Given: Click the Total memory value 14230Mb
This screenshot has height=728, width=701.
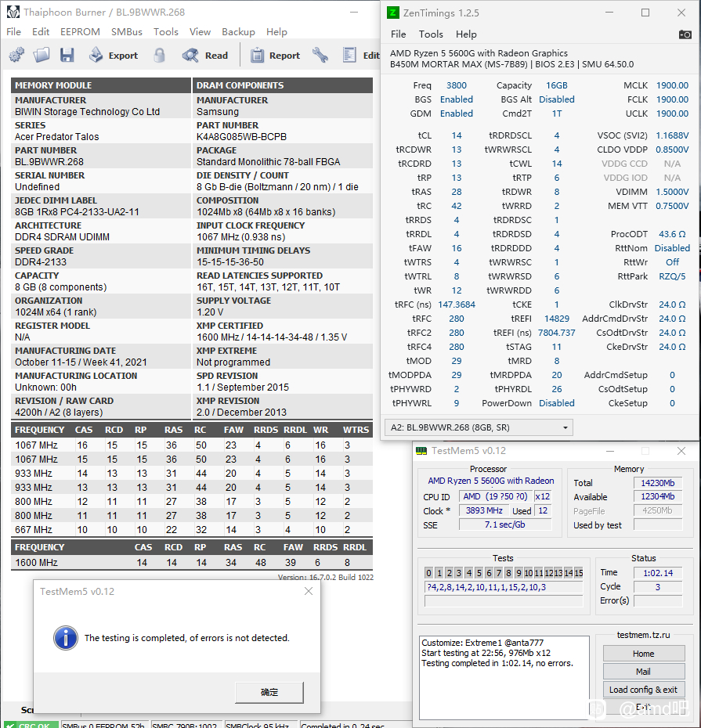Looking at the screenshot, I should tap(658, 483).
